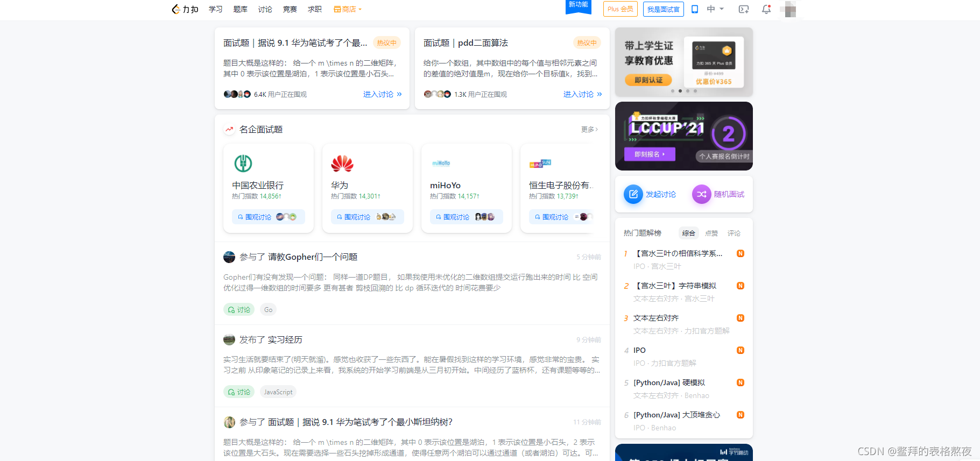Click N badge beside 硬模拟
The width and height of the screenshot is (980, 461).
tap(741, 382)
